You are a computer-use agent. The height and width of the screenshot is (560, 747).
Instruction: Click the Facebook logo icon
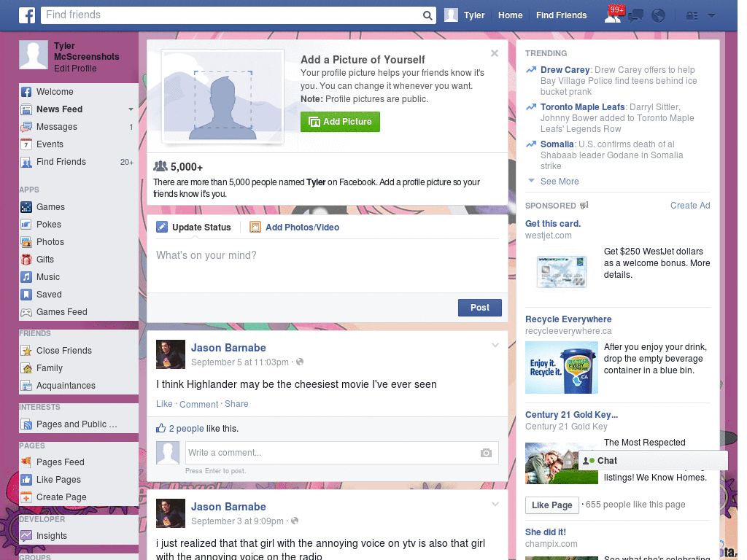[x=27, y=15]
